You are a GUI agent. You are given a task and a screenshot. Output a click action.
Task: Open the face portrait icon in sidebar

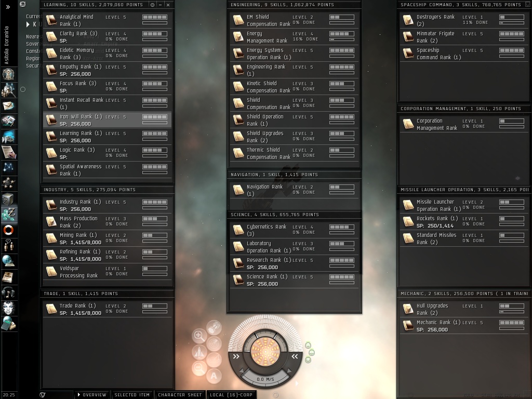[x=8, y=308]
